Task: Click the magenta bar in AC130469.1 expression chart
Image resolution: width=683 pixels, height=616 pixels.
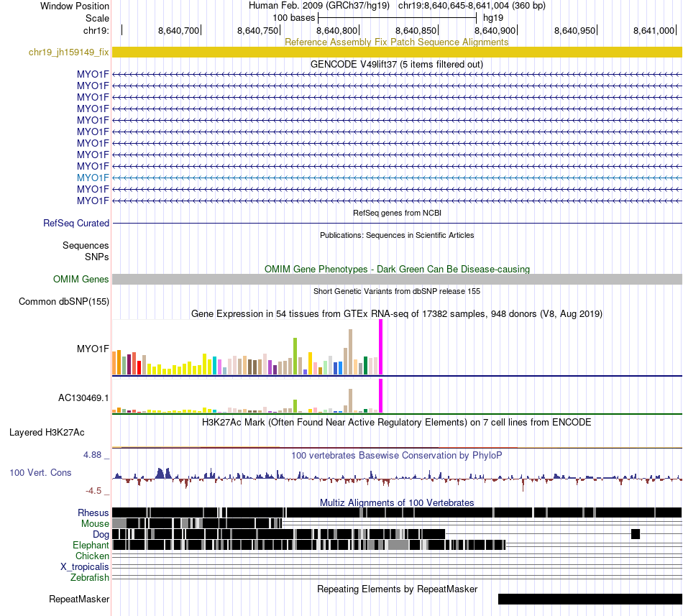Action: (x=381, y=396)
